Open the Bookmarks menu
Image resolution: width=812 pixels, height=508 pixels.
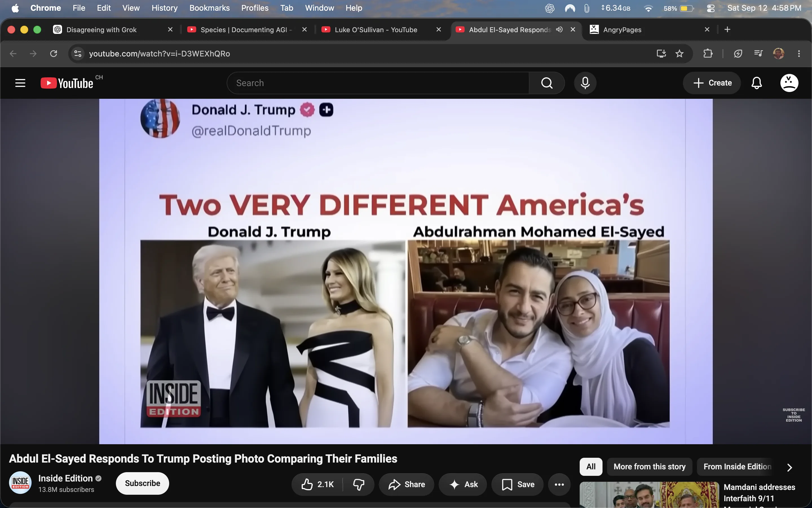tap(209, 8)
